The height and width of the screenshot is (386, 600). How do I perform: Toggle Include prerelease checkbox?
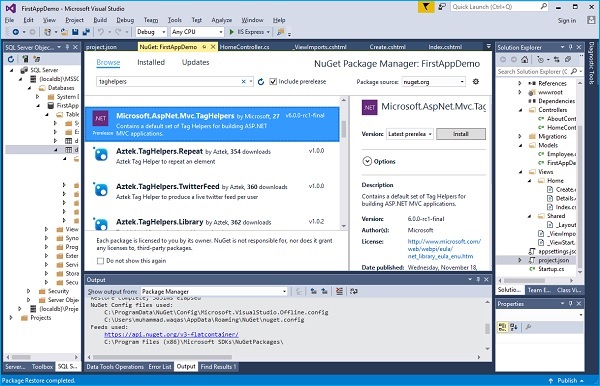273,81
